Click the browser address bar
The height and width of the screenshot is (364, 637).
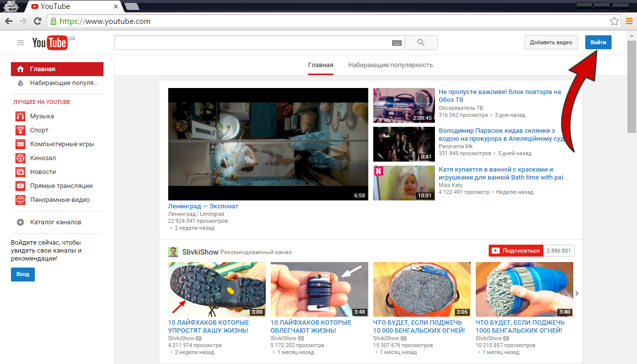[x=328, y=21]
